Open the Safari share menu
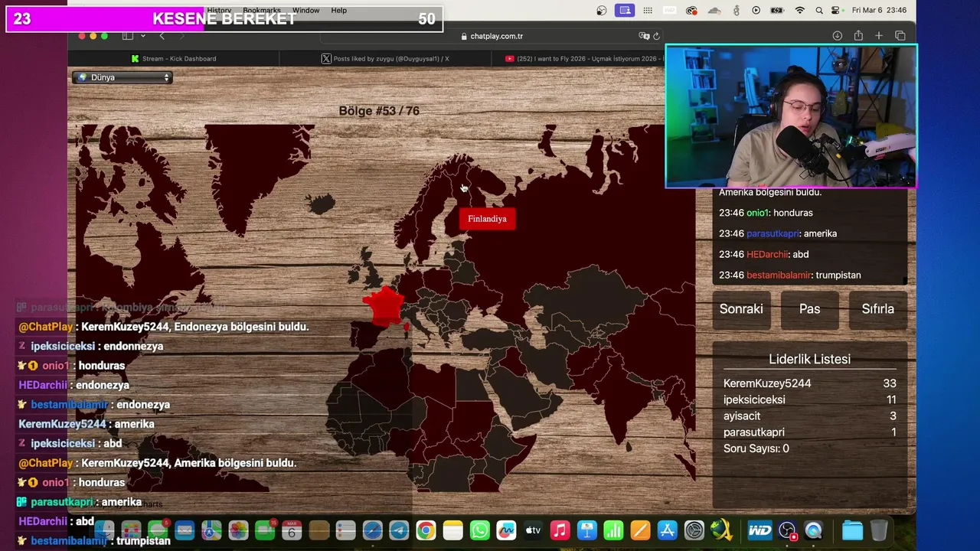 [858, 36]
